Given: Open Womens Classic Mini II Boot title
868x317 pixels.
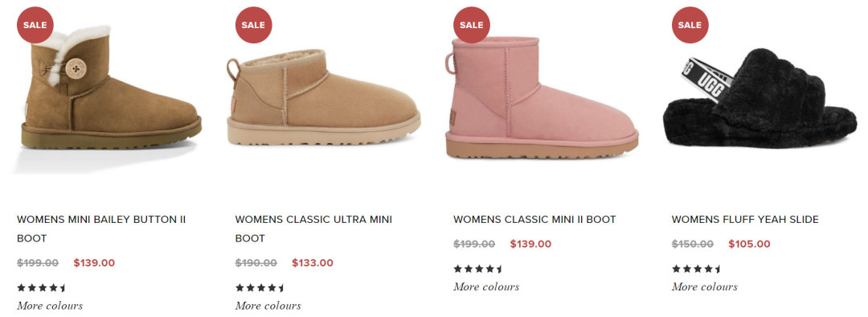Looking at the screenshot, I should pos(534,220).
